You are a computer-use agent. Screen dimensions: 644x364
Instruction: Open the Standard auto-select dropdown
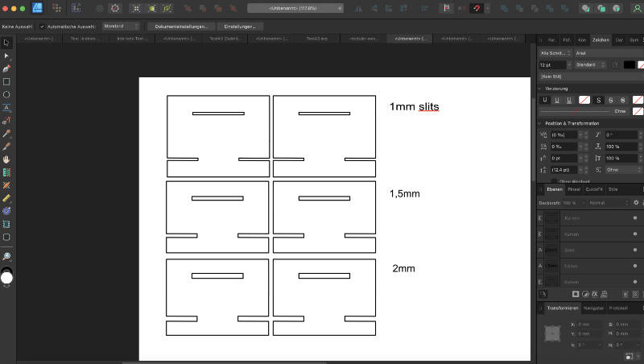pyautogui.click(x=120, y=26)
